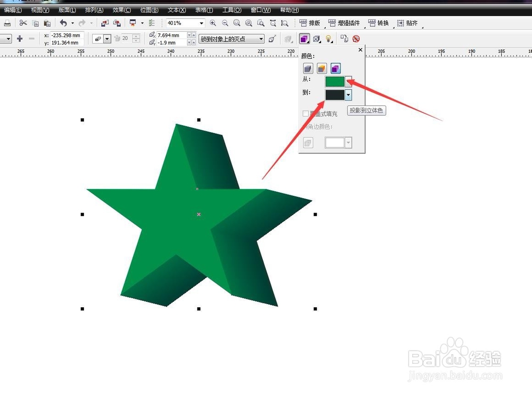
Task: Click the copy extrude properties icon
Action: (x=345, y=39)
